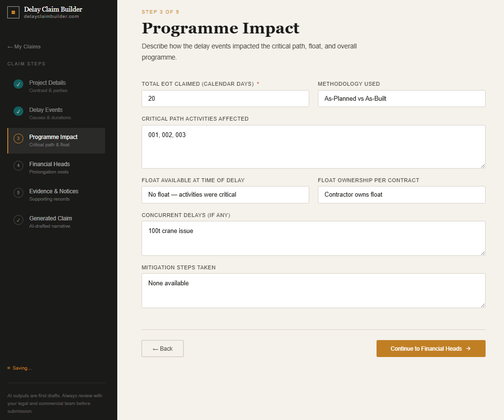The height and width of the screenshot is (420, 504).
Task: Click the step 4 circle beside Financial Heads
Action: click(x=18, y=165)
